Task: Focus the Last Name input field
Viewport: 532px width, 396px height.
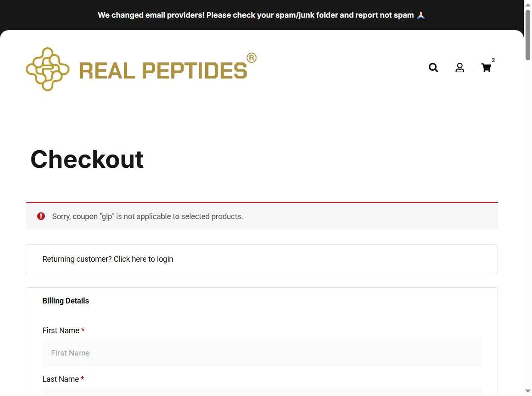Action: pyautogui.click(x=262, y=392)
